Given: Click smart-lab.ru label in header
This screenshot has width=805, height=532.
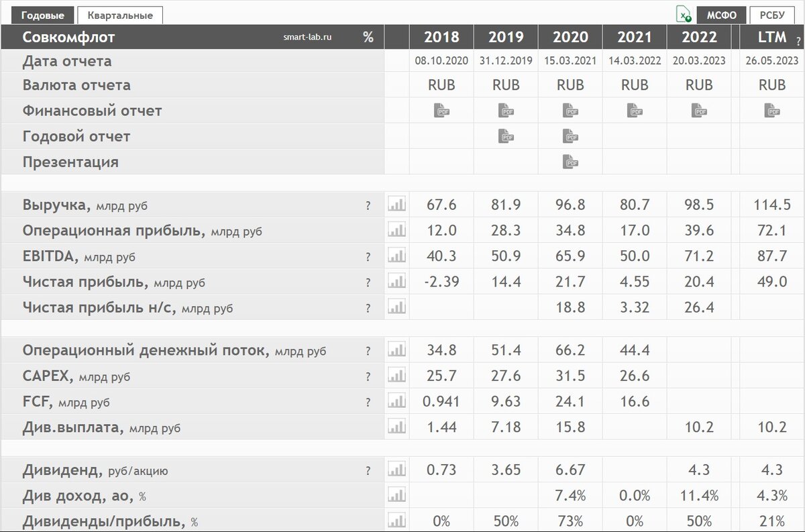Looking at the screenshot, I should pos(307,38).
